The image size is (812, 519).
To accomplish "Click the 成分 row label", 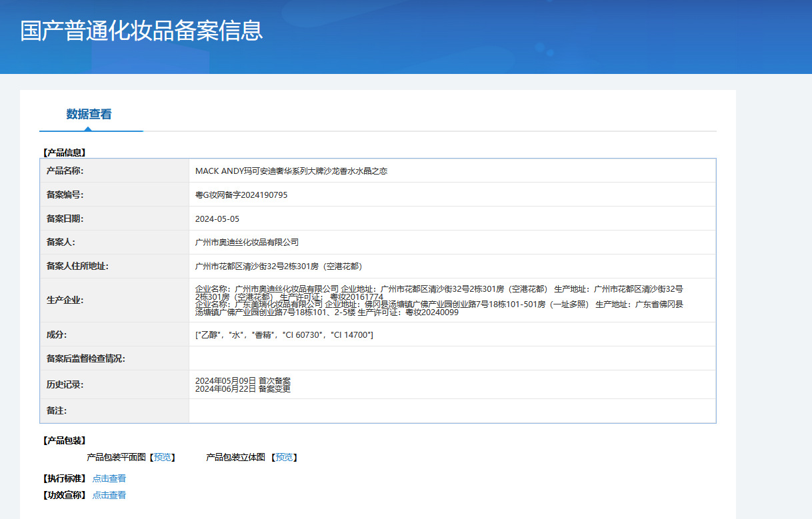I will point(57,334).
